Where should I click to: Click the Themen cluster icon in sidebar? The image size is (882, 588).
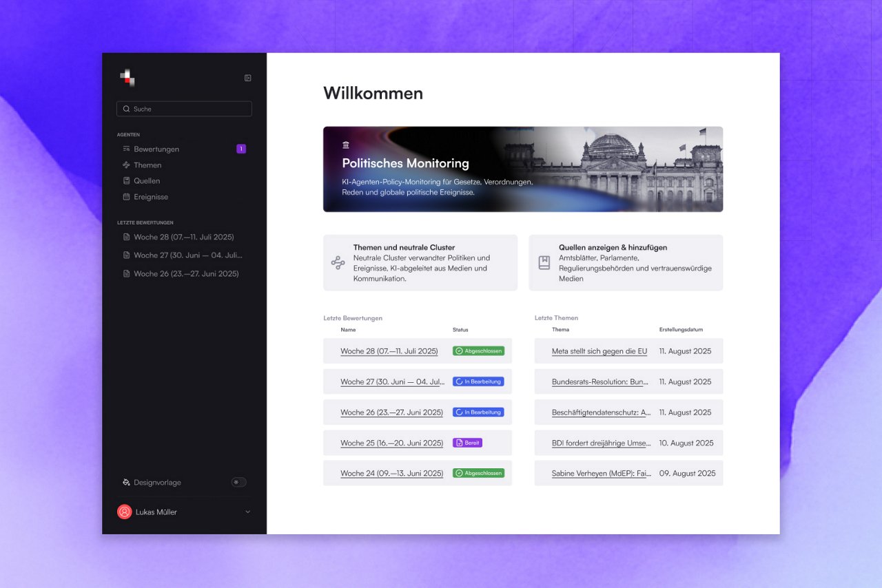(126, 165)
